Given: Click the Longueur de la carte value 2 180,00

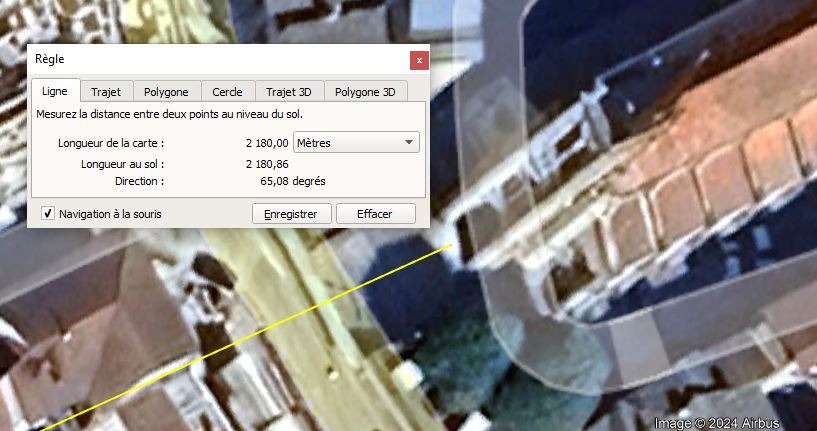Looking at the screenshot, I should [267, 143].
